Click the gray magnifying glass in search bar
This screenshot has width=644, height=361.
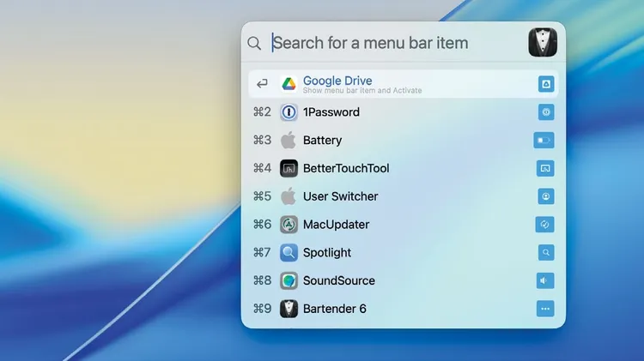pos(254,44)
